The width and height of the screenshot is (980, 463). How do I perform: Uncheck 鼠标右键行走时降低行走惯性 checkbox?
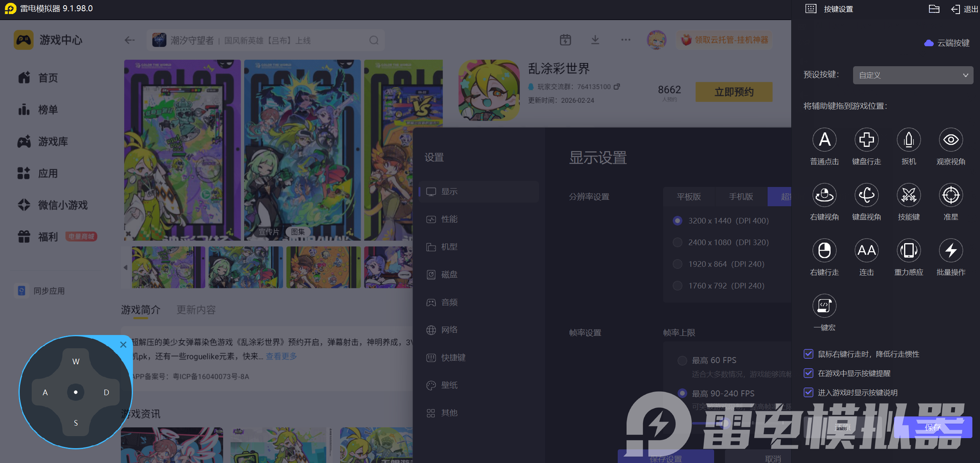point(808,354)
